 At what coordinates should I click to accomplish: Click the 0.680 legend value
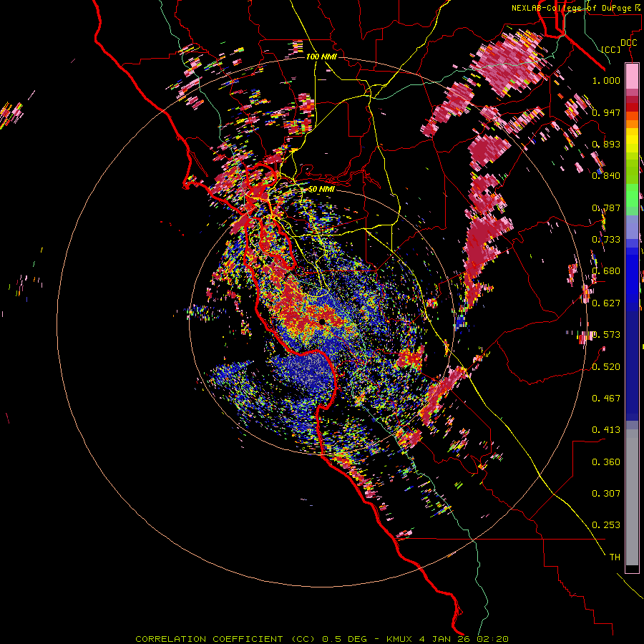pos(606,271)
